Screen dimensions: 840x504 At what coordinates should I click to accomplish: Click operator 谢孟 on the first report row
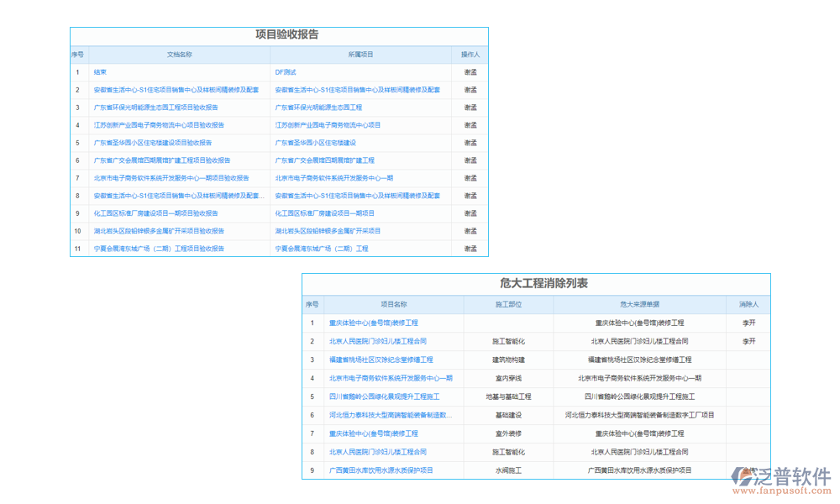pos(469,71)
